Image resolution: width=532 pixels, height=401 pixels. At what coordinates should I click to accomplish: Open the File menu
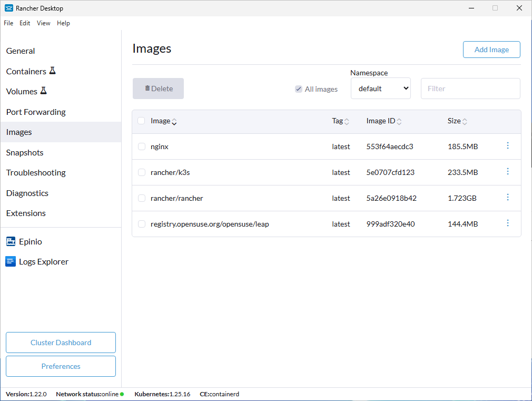pyautogui.click(x=8, y=23)
